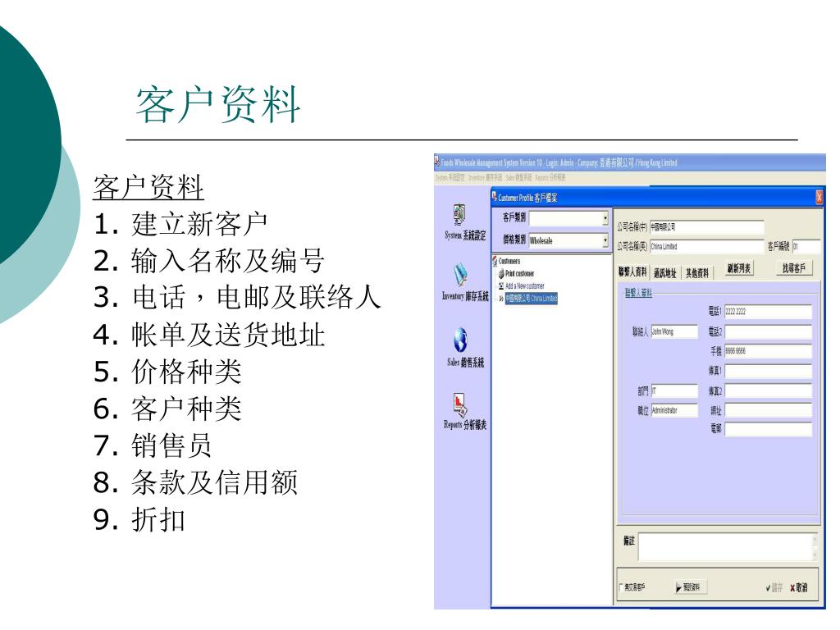Click the empty 傳真1 input field
Screen dimensions: 840x630
(x=768, y=371)
